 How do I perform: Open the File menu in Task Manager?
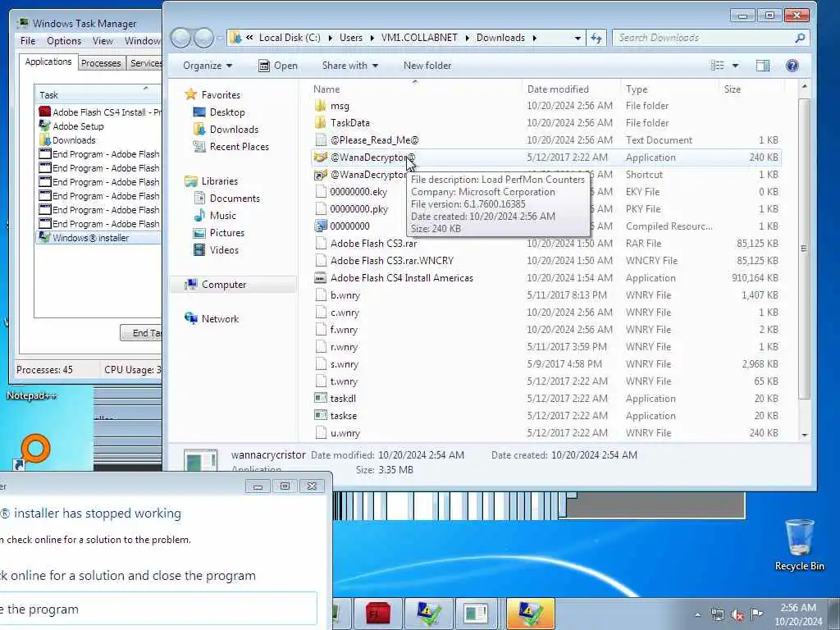pyautogui.click(x=28, y=41)
